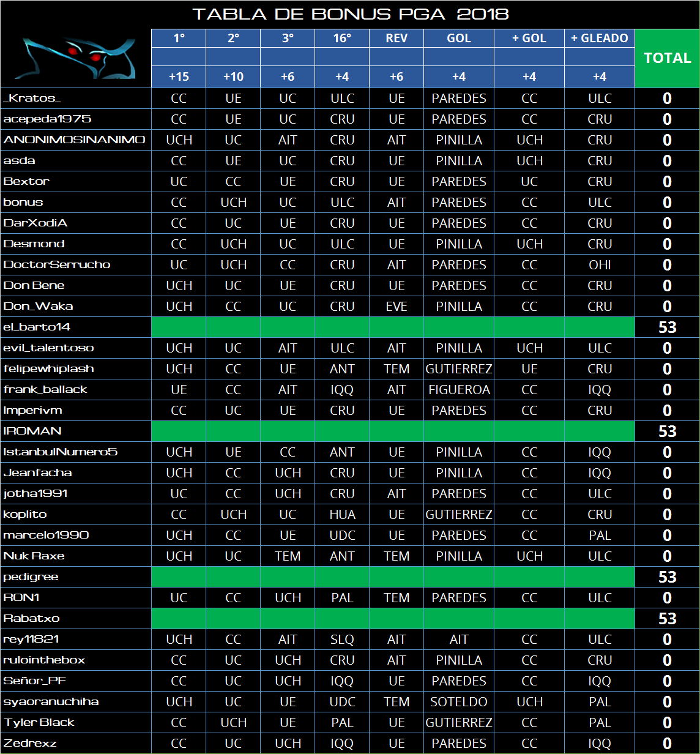Select player name Imperivm
The image size is (700, 754).
point(32,410)
